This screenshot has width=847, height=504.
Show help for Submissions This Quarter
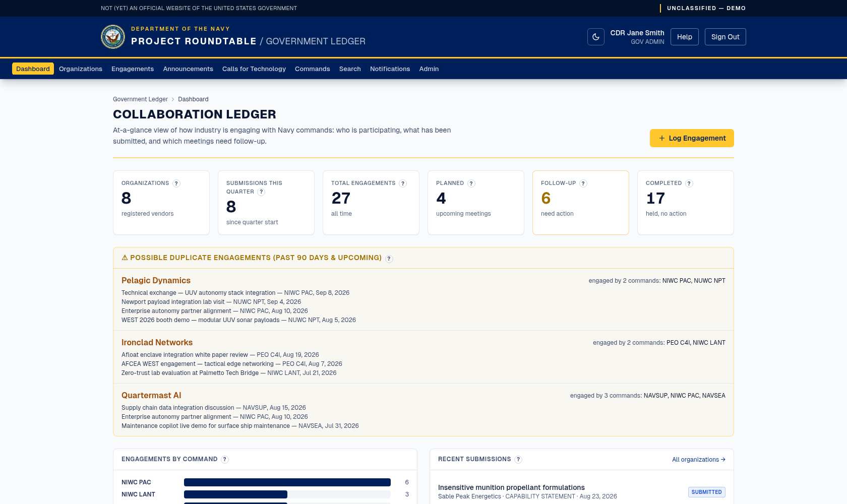pyautogui.click(x=261, y=192)
